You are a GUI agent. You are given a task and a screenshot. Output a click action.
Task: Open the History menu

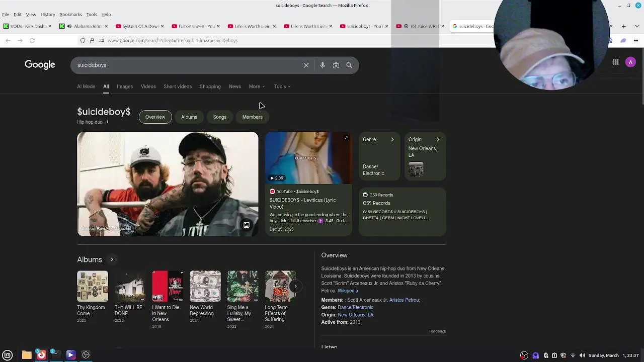(48, 15)
